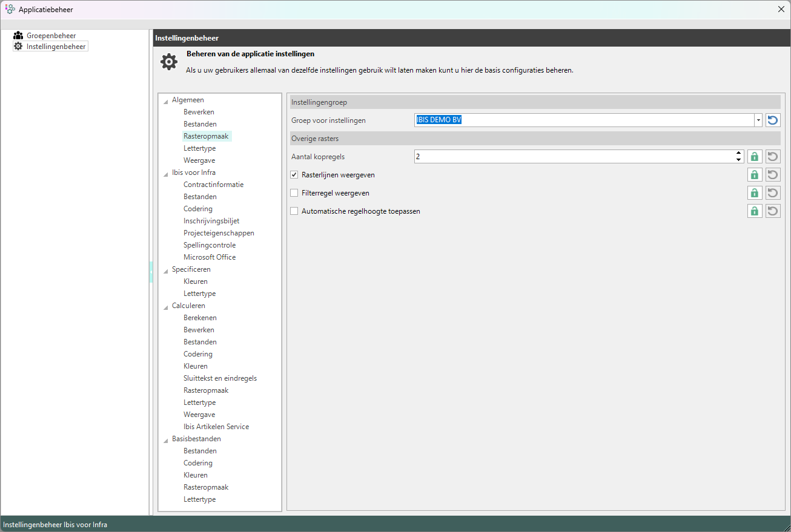The width and height of the screenshot is (791, 532).
Task: Click lock icon for Automatische regelhoogte toepassen
Action: tap(755, 211)
